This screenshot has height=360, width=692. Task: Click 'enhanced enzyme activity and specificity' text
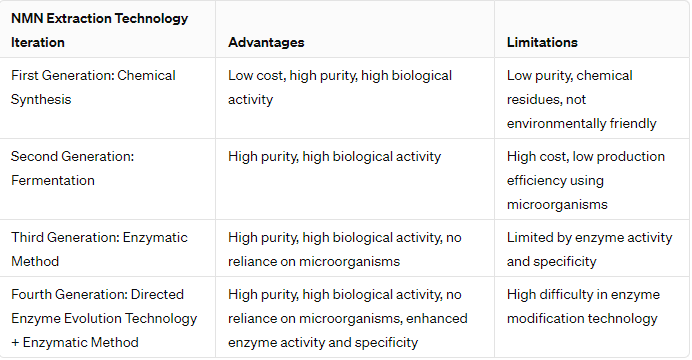click(348, 330)
